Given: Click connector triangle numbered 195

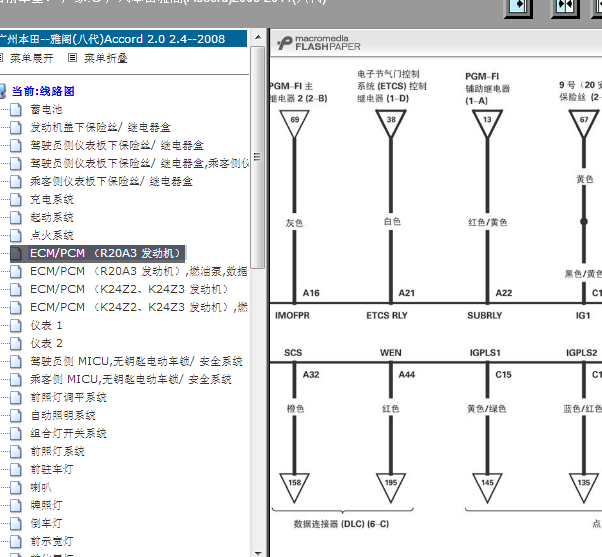Looking at the screenshot, I should coord(391,488).
